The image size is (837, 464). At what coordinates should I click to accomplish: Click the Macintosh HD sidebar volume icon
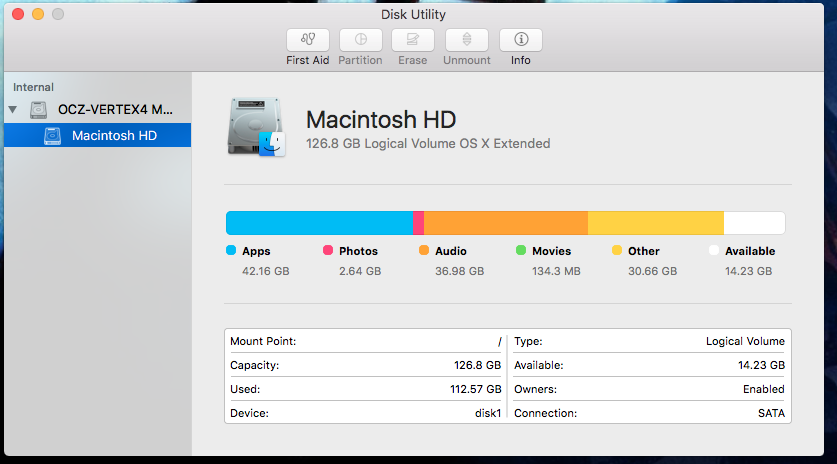click(x=52, y=136)
